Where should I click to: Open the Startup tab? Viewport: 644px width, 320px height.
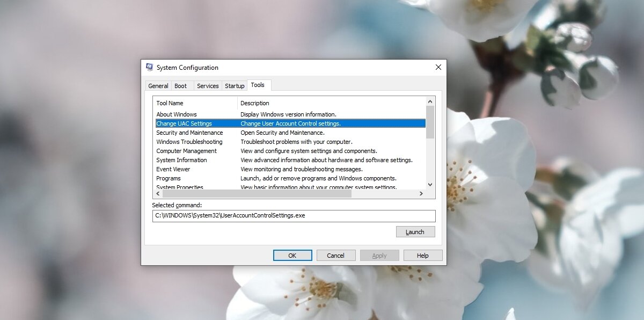(x=235, y=86)
